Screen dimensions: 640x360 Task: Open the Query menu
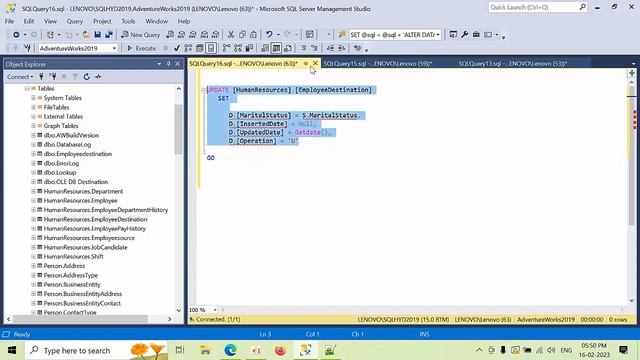[75, 21]
